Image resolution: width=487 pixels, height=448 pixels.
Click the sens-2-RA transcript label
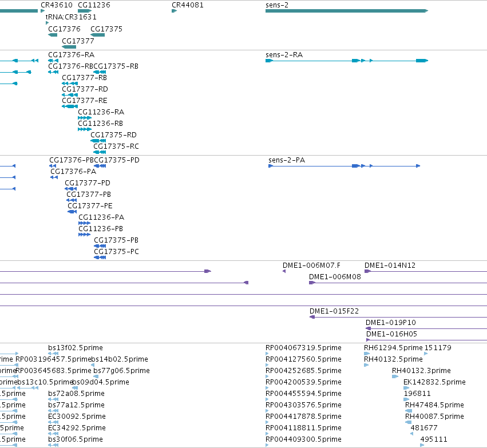click(284, 55)
